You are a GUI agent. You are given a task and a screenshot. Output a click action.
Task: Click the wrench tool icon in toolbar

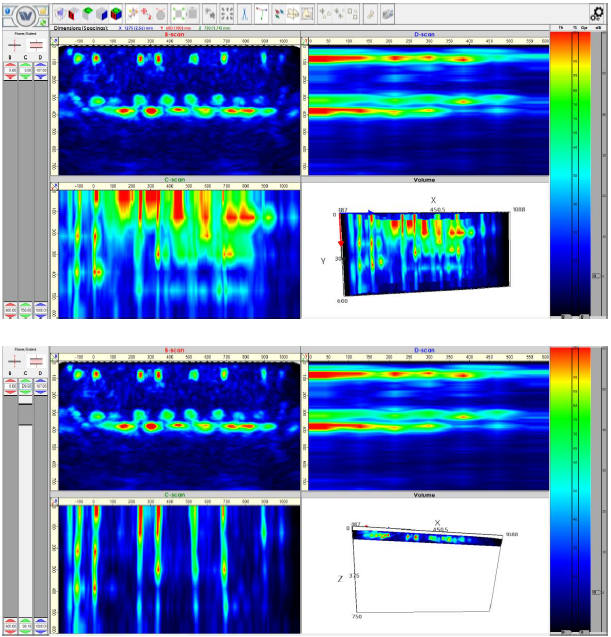pos(370,14)
